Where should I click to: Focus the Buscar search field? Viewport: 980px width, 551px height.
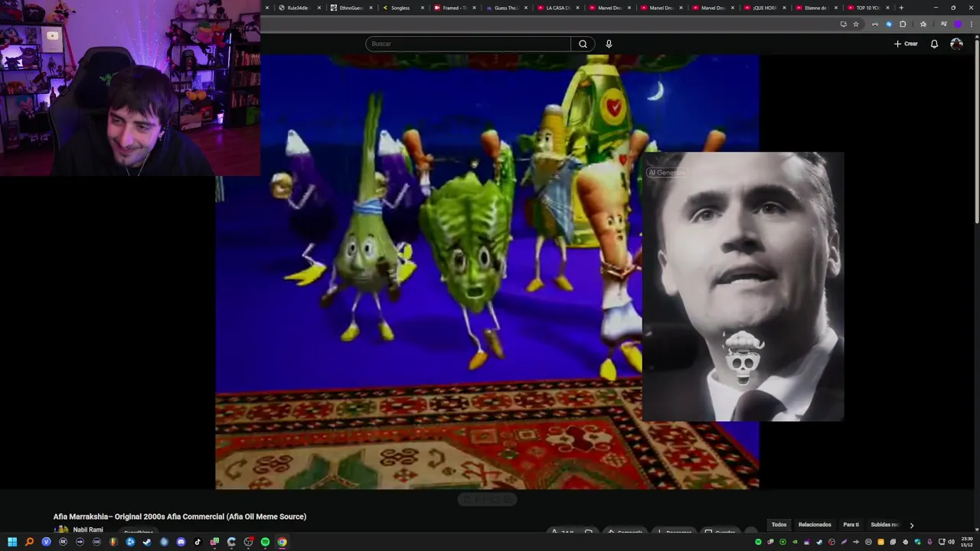[468, 44]
